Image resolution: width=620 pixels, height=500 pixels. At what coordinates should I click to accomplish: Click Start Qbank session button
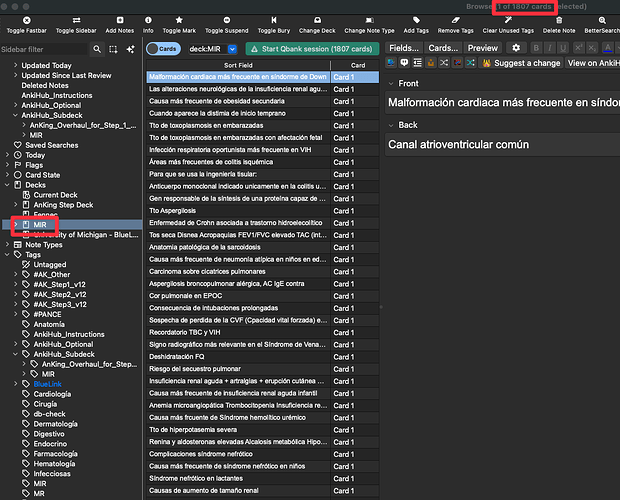pyautogui.click(x=312, y=49)
